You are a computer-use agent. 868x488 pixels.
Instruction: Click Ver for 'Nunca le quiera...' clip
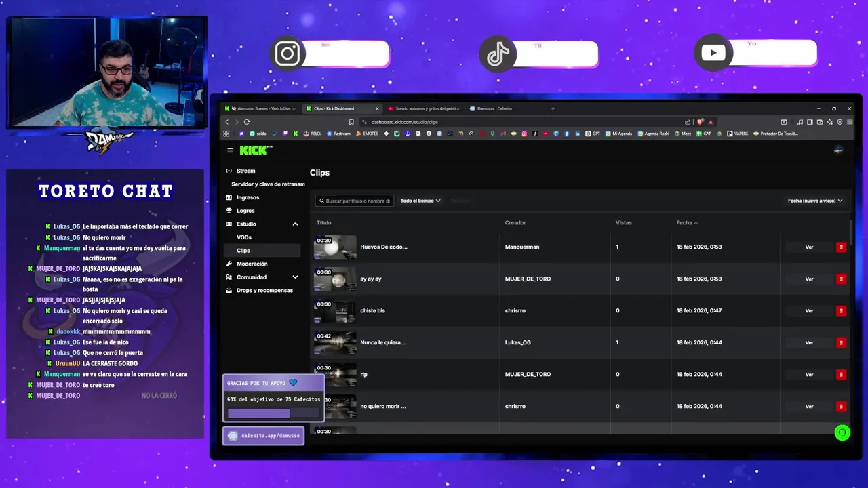(x=809, y=342)
